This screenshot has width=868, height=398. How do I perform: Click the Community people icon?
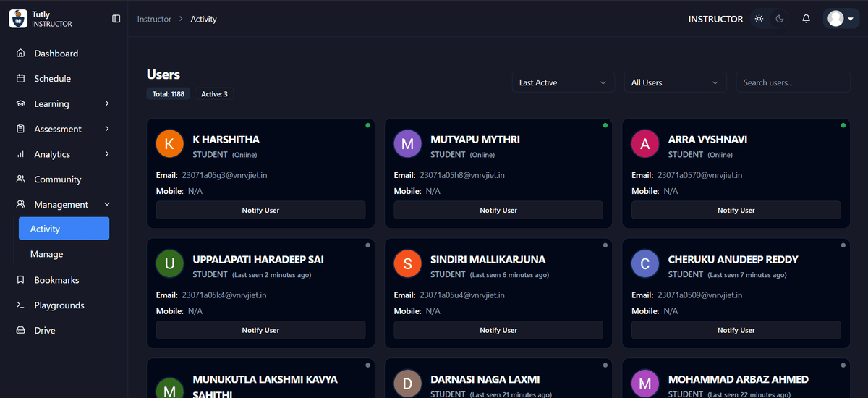[x=20, y=179]
